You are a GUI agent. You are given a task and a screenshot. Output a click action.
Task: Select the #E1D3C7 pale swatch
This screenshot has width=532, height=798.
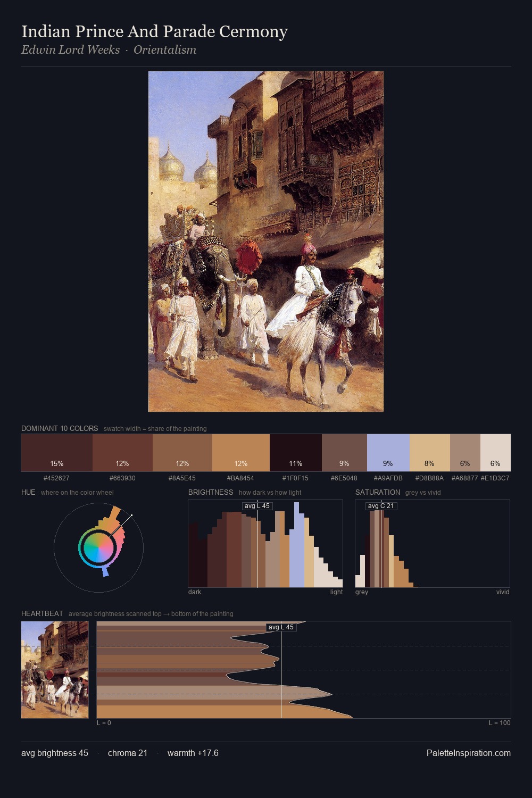click(x=495, y=453)
